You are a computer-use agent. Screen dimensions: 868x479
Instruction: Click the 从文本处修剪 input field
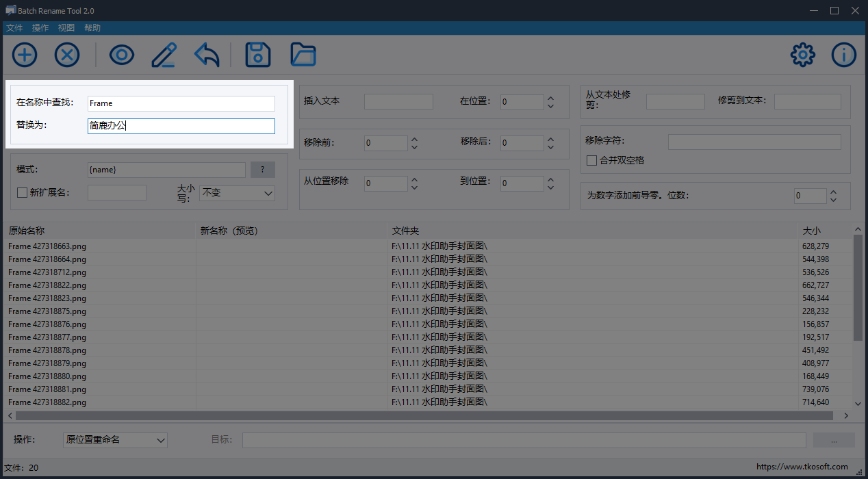676,101
